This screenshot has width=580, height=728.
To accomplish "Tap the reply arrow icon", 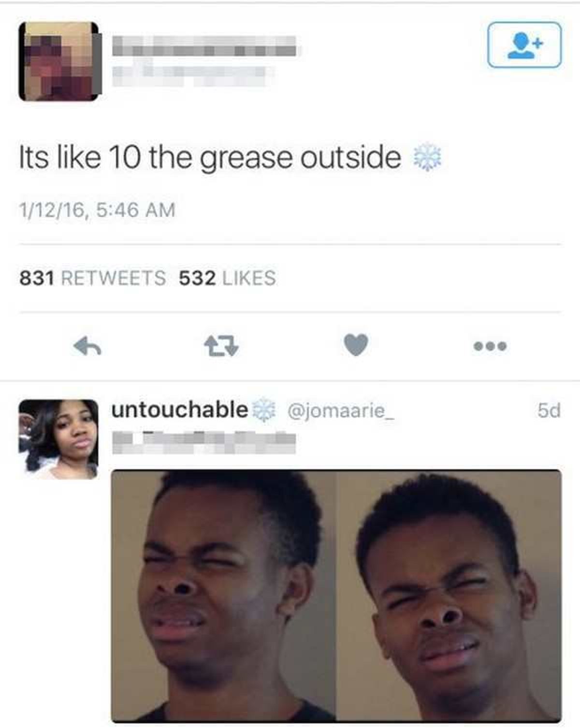I will pyautogui.click(x=87, y=346).
